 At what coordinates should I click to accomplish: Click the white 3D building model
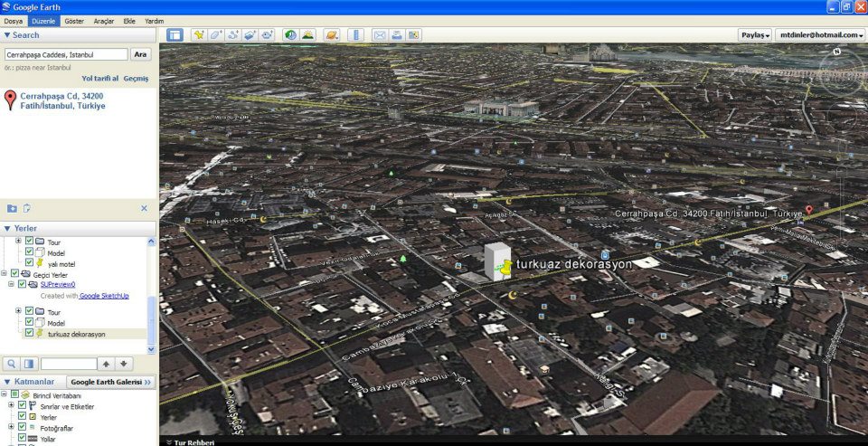(495, 261)
